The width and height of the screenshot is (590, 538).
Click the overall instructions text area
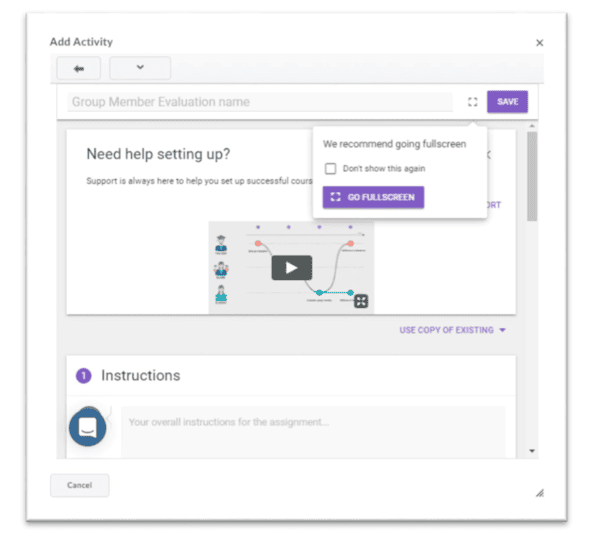click(x=313, y=431)
